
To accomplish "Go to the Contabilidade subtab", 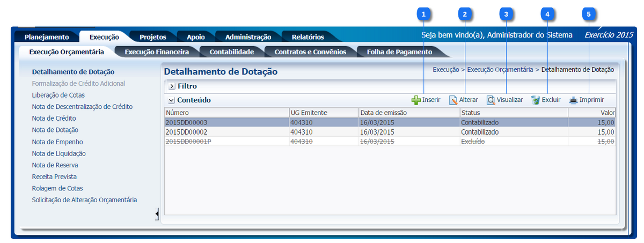I will (x=231, y=52).
